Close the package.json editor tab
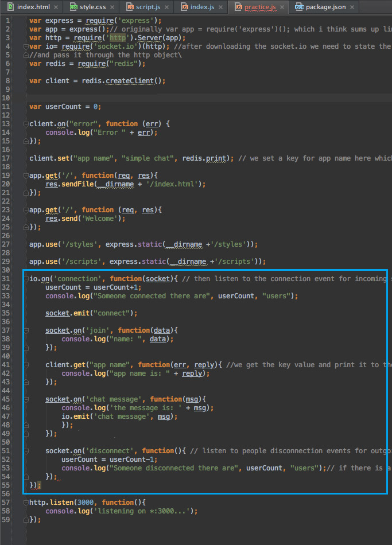Screen dimensions: 392x545 352,7
